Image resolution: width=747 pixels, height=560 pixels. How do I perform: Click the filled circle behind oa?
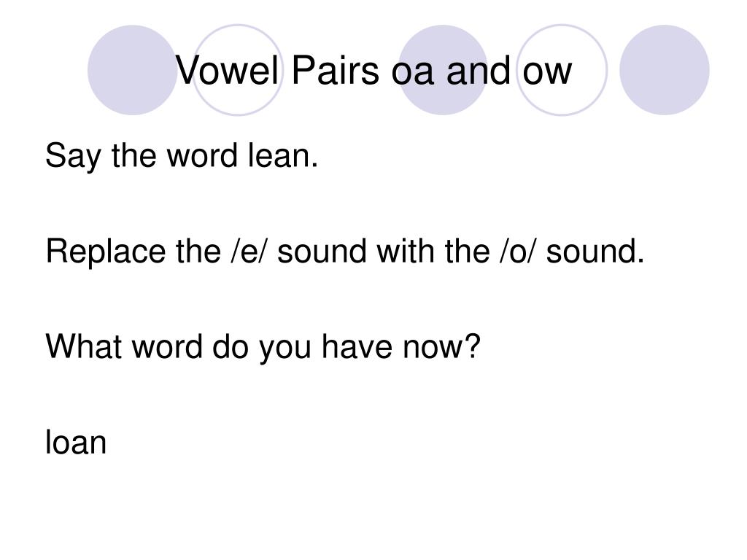(443, 70)
